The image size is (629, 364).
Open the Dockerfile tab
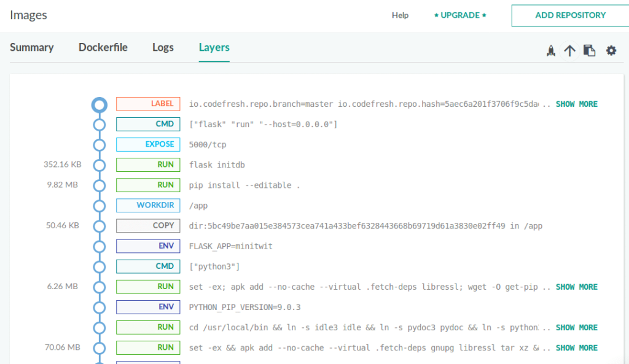[103, 47]
